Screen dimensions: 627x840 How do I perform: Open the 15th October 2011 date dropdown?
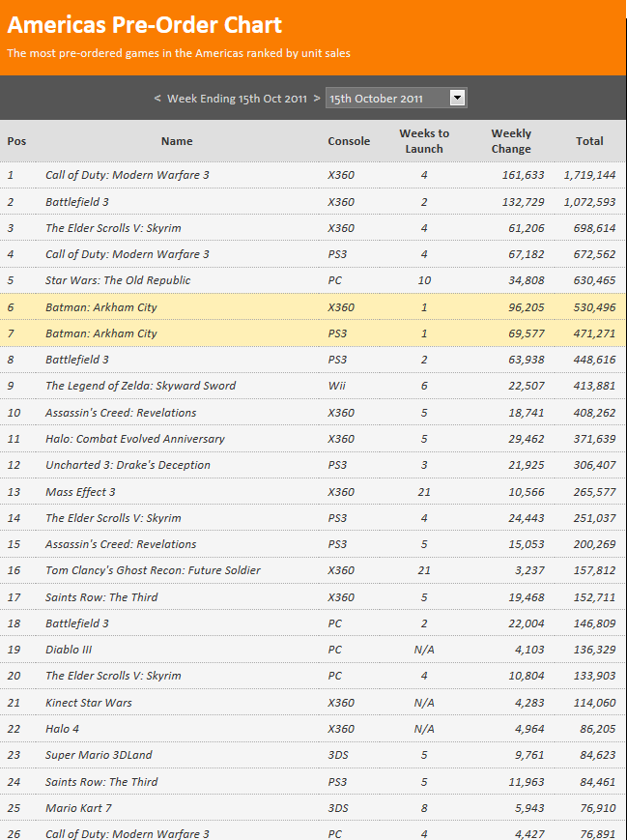[x=395, y=99]
